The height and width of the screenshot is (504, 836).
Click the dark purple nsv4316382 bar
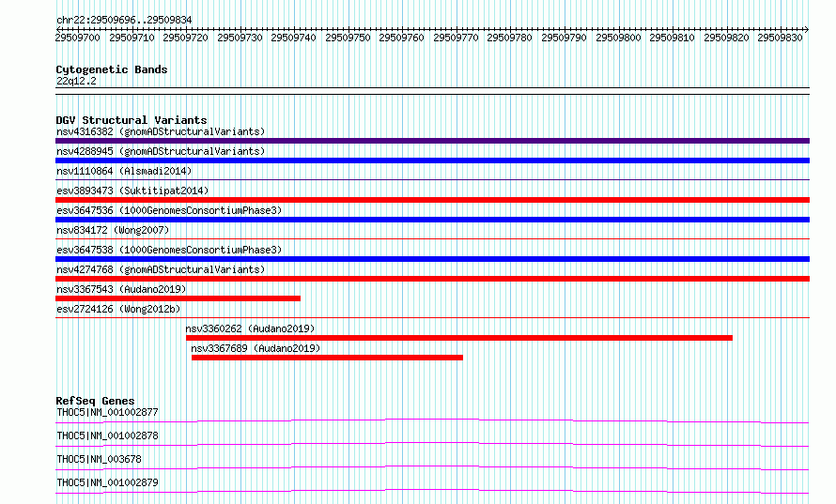pyautogui.click(x=432, y=141)
